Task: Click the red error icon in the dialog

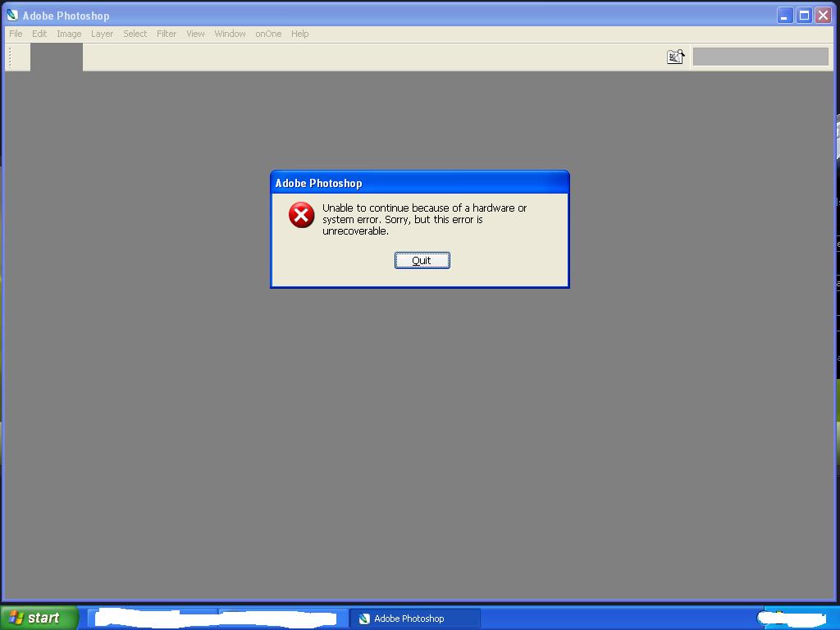Action: tap(301, 216)
